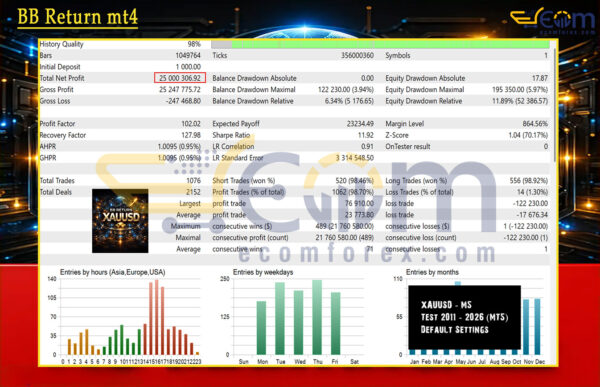Click the LR Standard Error value "3 314 548.50"
The height and width of the screenshot is (387, 600).
(x=355, y=158)
